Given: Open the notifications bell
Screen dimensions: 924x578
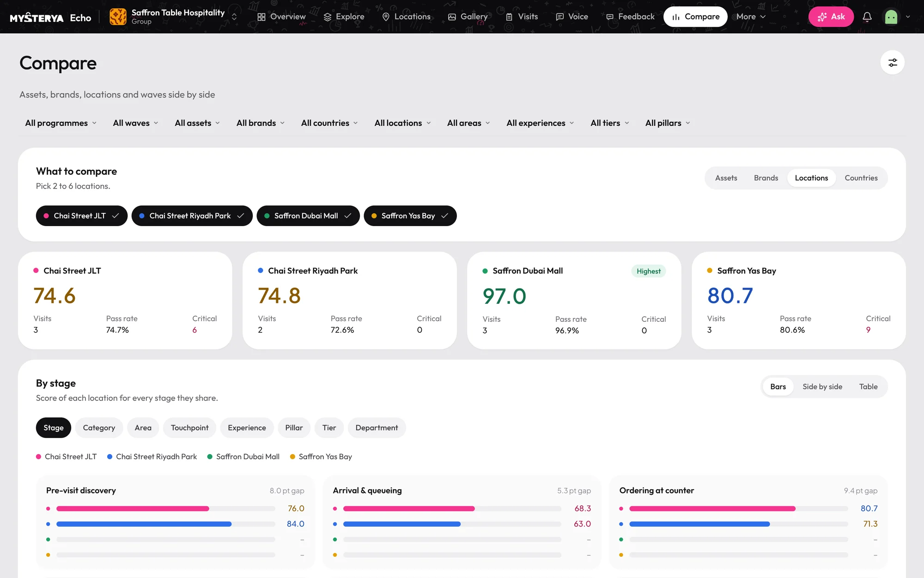Looking at the screenshot, I should (867, 17).
